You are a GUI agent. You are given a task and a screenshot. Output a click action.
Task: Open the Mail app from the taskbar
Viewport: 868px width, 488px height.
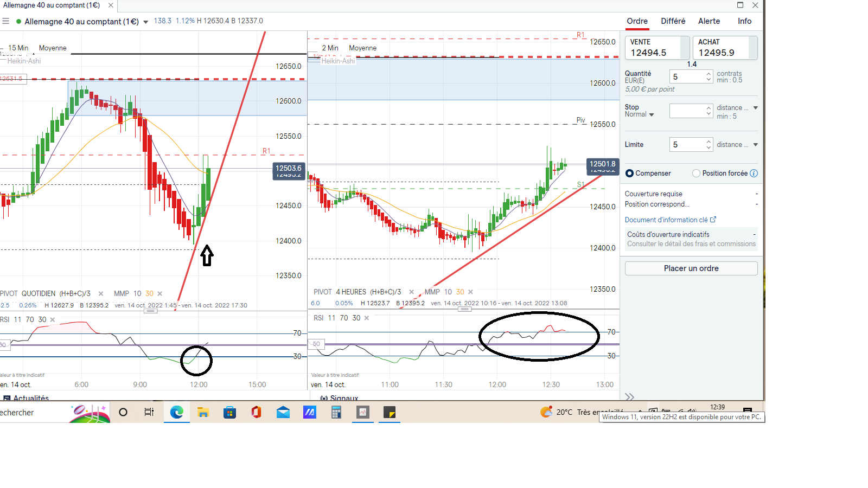click(283, 413)
